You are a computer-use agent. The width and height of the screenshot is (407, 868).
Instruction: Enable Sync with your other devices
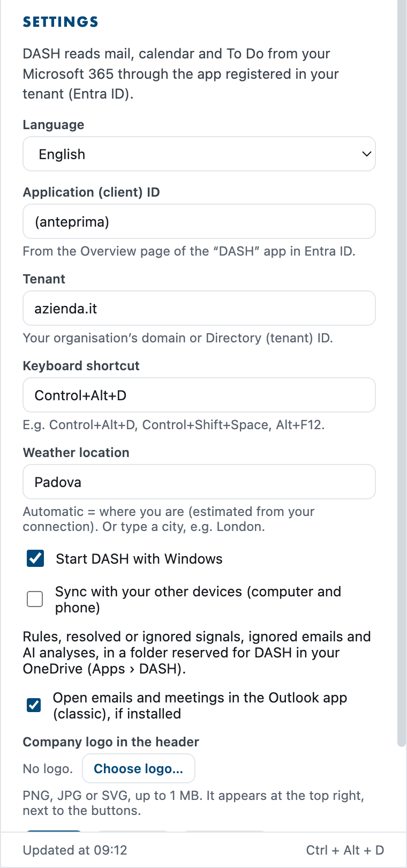tap(35, 599)
